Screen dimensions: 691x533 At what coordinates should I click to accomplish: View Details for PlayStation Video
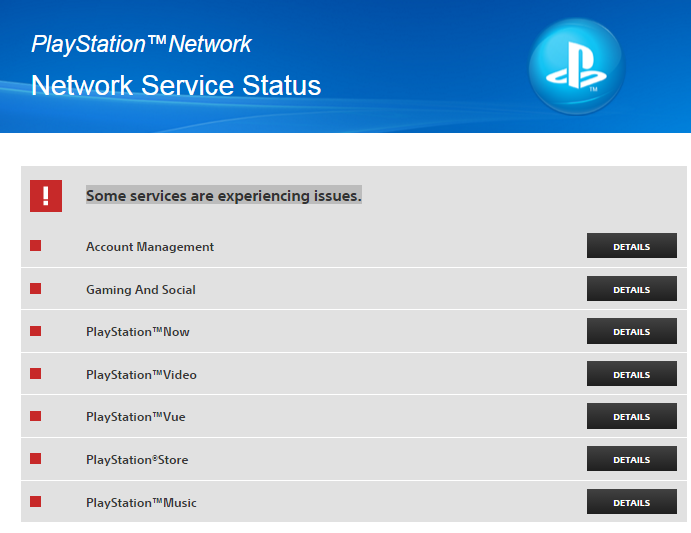(x=631, y=375)
